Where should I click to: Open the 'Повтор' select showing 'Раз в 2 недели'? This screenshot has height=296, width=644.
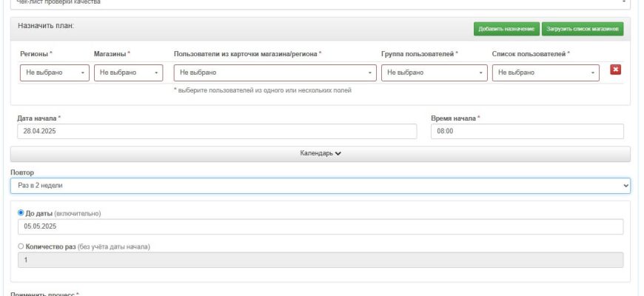[320, 185]
